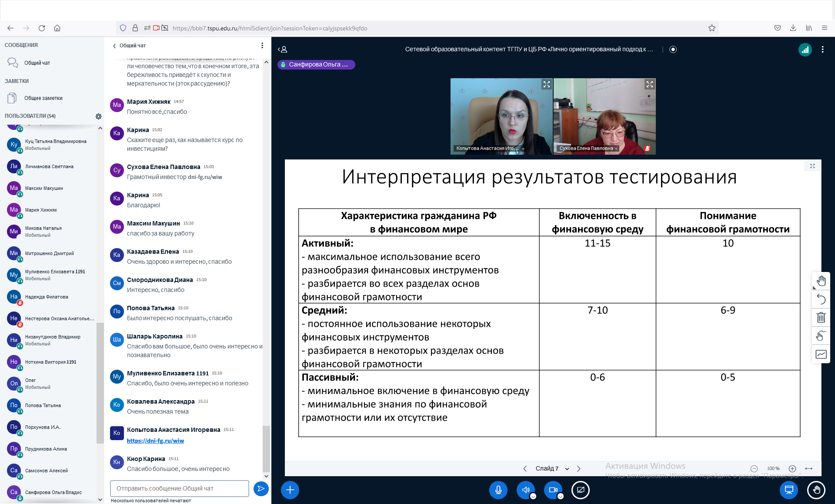Viewport: 835px width, 504px height.
Task: Turn on multi-user whiteboard tool
Action: pyautogui.click(x=821, y=354)
